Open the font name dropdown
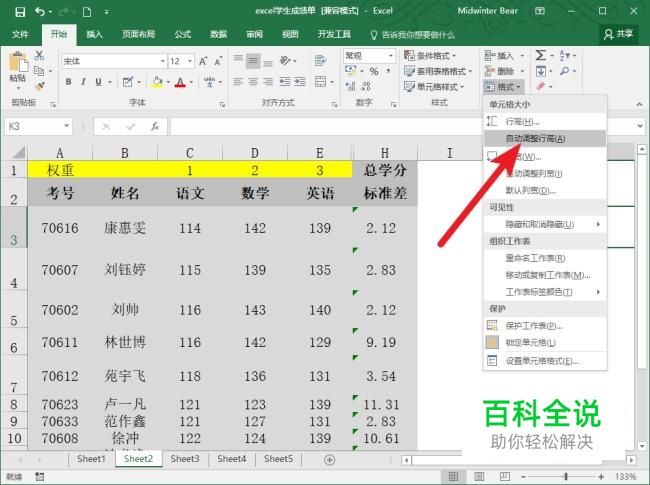Viewport: 650px width, 485px height. tap(162, 61)
